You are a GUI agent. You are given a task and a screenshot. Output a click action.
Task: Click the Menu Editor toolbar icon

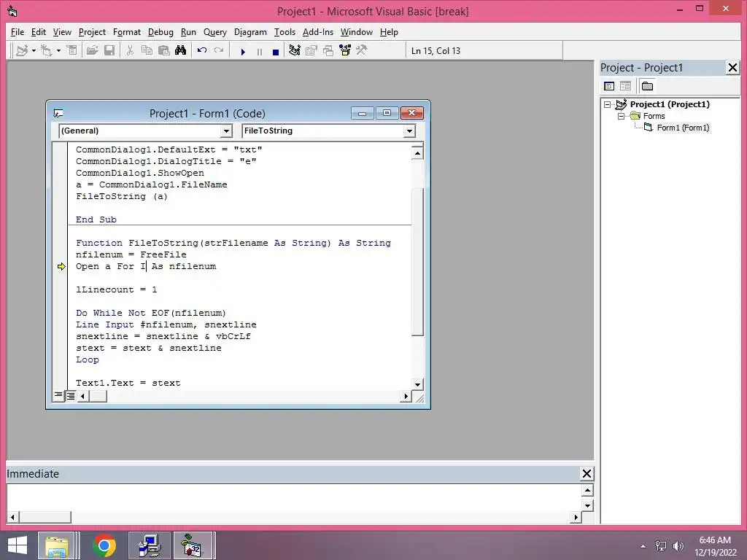tap(72, 50)
